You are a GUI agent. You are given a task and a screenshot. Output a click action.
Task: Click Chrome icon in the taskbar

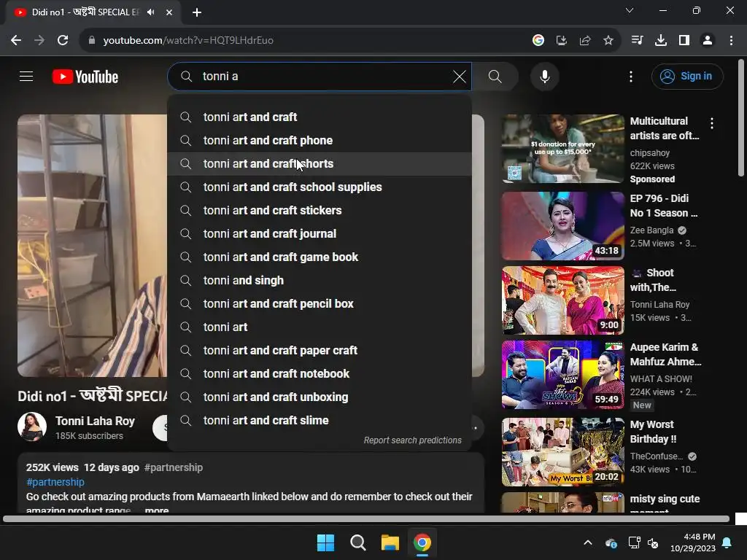pos(422,542)
